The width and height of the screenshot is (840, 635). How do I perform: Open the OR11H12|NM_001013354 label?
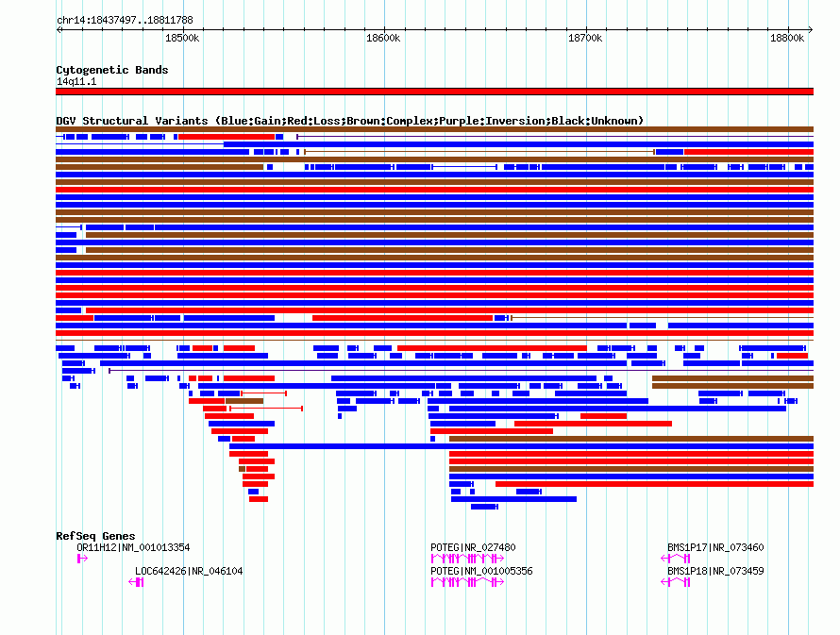point(133,547)
